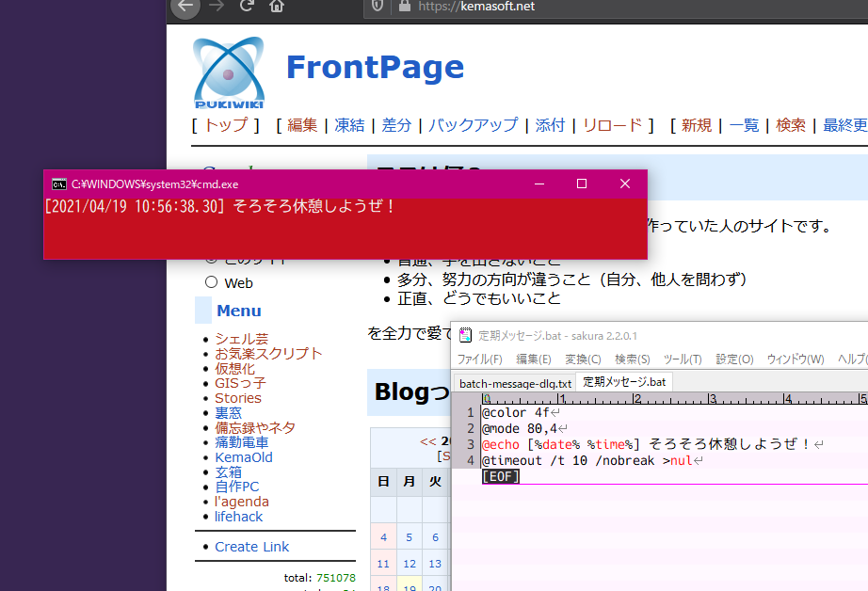This screenshot has height=591, width=868.
Task: Open the ファイル(F) menu in sakura
Action: pyautogui.click(x=479, y=359)
